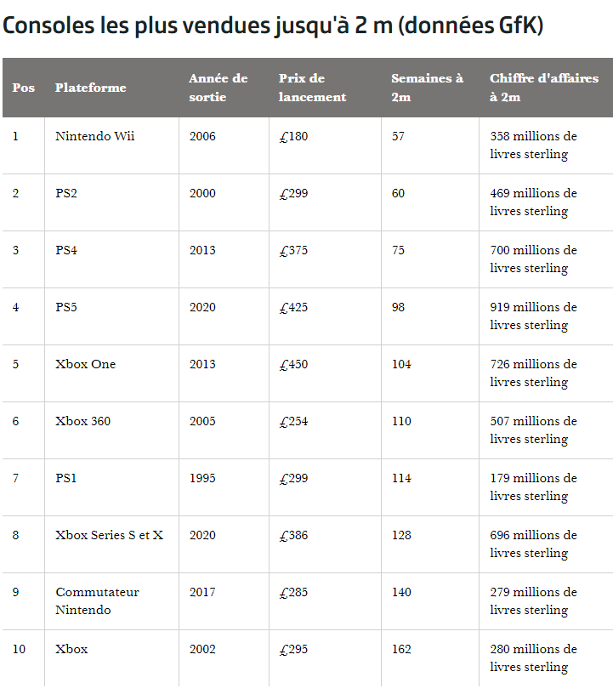Click the Nintendo Wii price £180

(293, 136)
